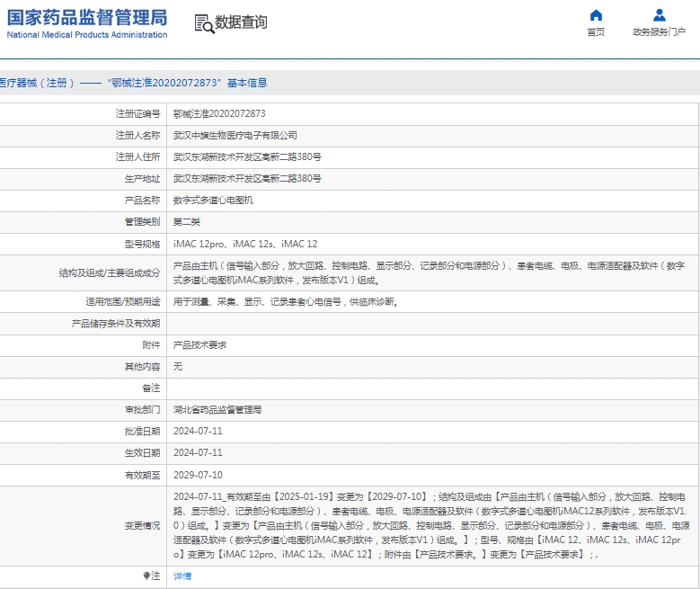This screenshot has height=589, width=700.
Task: Click the 第二类 management category value
Action: click(187, 221)
